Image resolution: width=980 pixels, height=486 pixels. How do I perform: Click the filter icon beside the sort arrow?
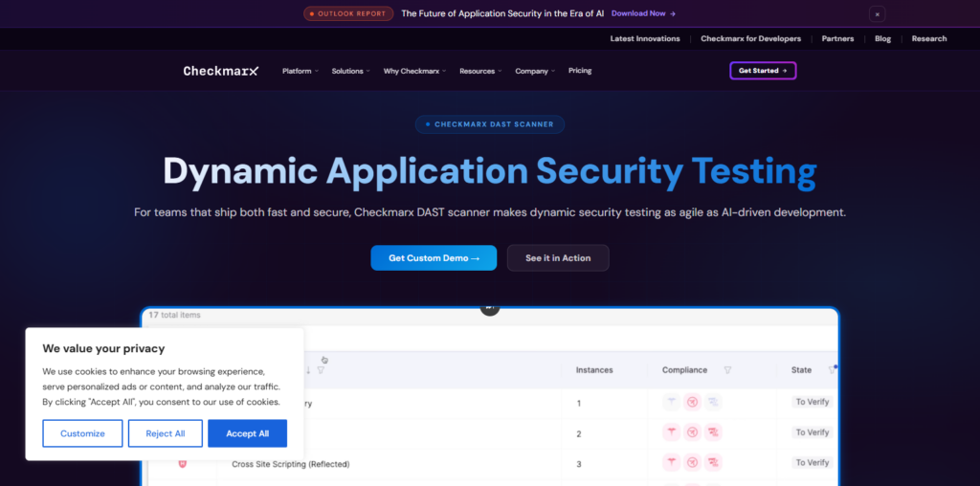(x=321, y=370)
